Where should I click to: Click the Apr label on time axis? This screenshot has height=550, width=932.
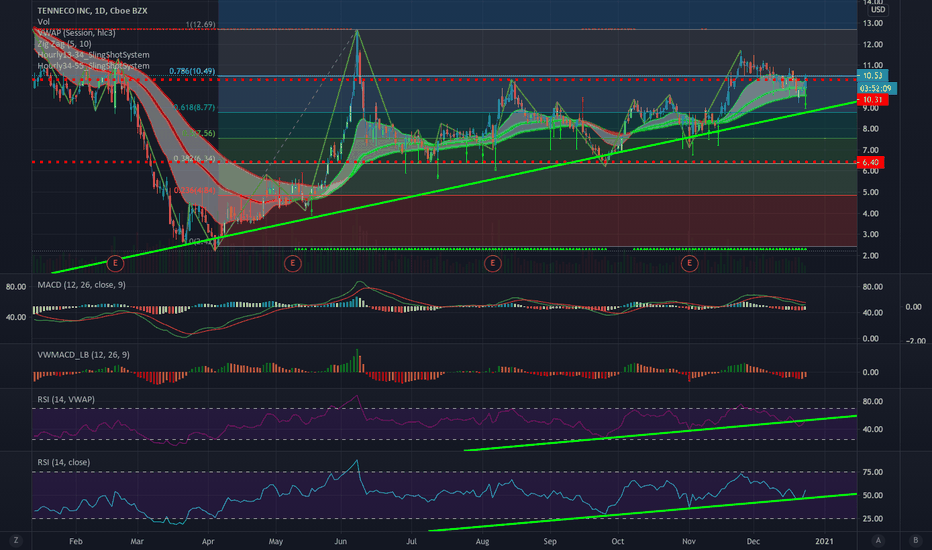tap(208, 542)
